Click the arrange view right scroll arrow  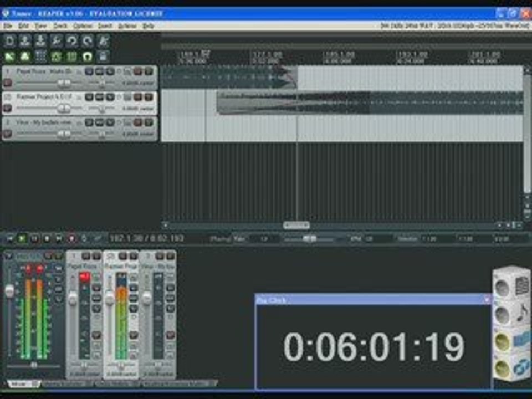[500, 225]
